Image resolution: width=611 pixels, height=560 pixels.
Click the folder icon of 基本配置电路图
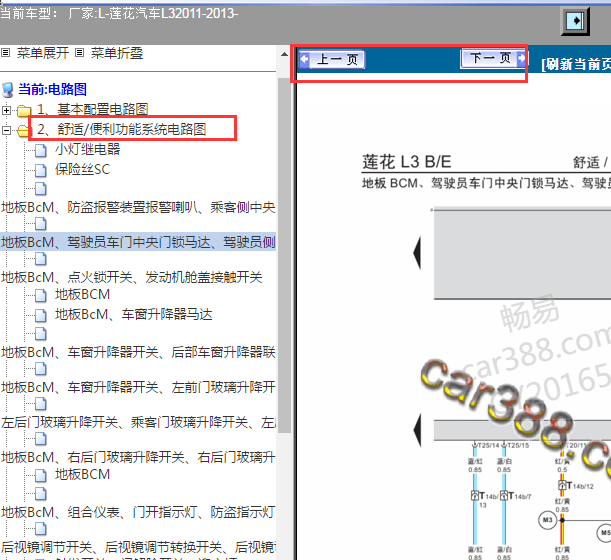pos(24,111)
